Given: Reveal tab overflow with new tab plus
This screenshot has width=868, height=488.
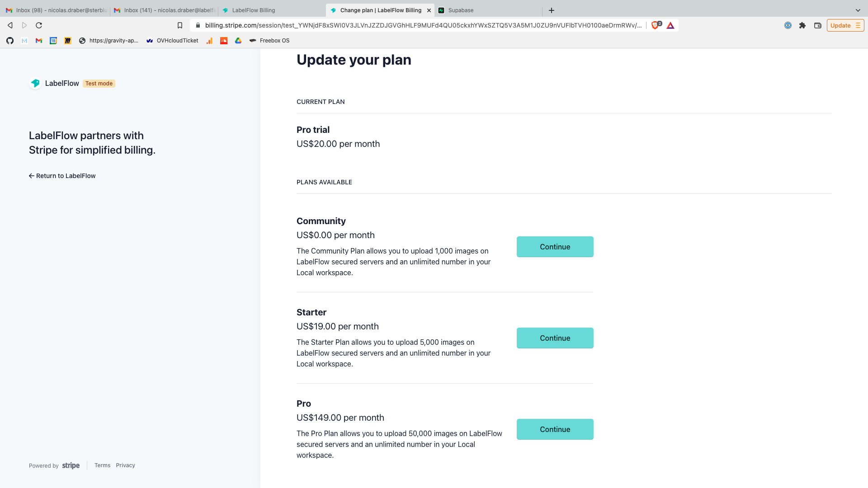Looking at the screenshot, I should coord(551,10).
